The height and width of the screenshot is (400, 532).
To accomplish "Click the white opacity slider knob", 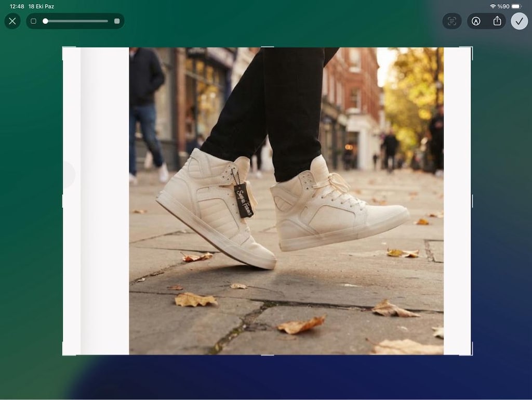I will click(45, 21).
